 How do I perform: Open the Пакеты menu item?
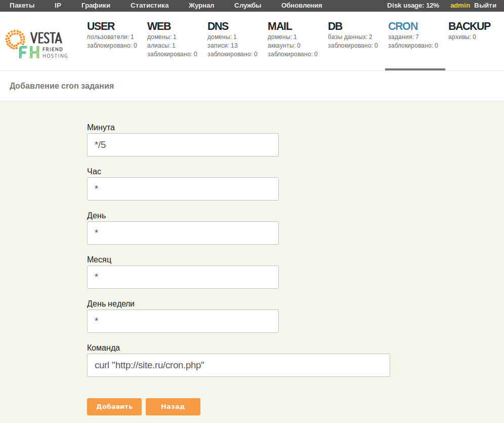[22, 6]
